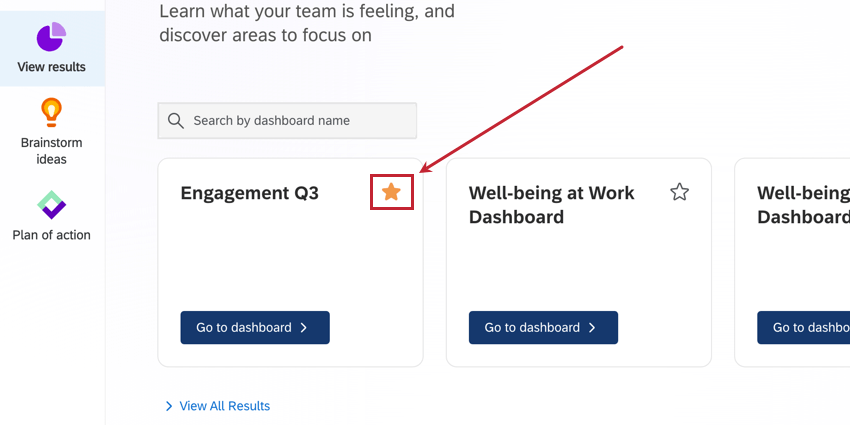Viewport: 850px width, 425px height.
Task: Select the Plan of action sidebar label
Action: 51,236
